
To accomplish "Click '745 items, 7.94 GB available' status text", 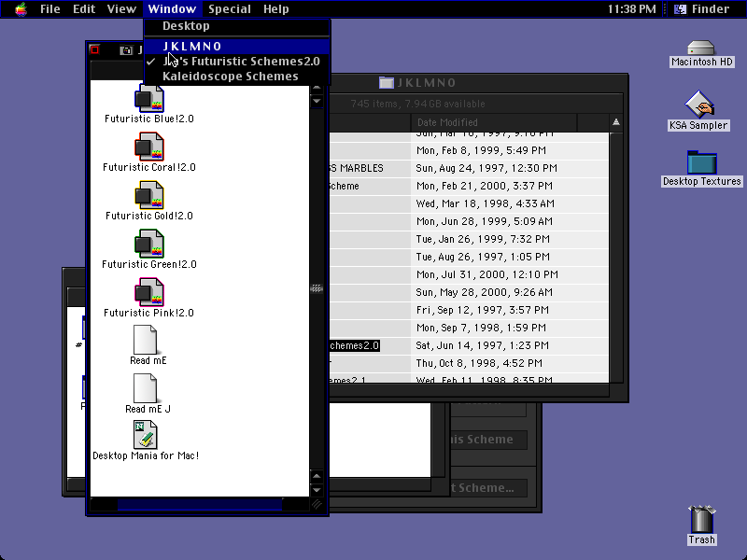I will pyautogui.click(x=417, y=104).
